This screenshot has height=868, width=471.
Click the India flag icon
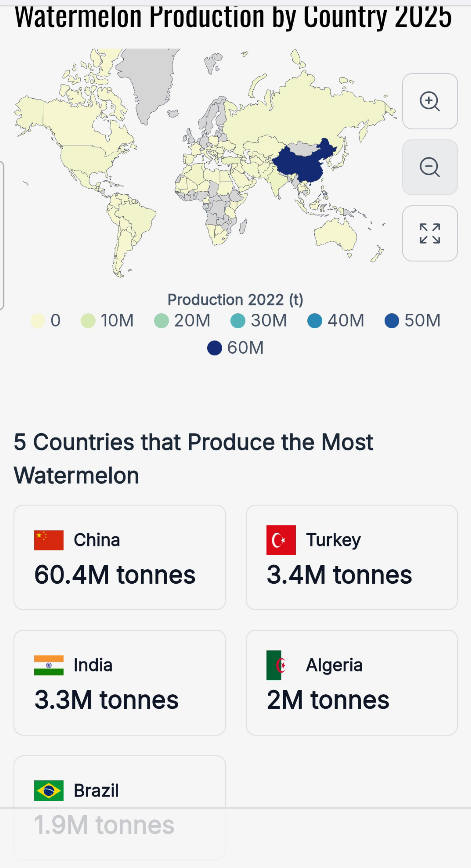pos(49,665)
